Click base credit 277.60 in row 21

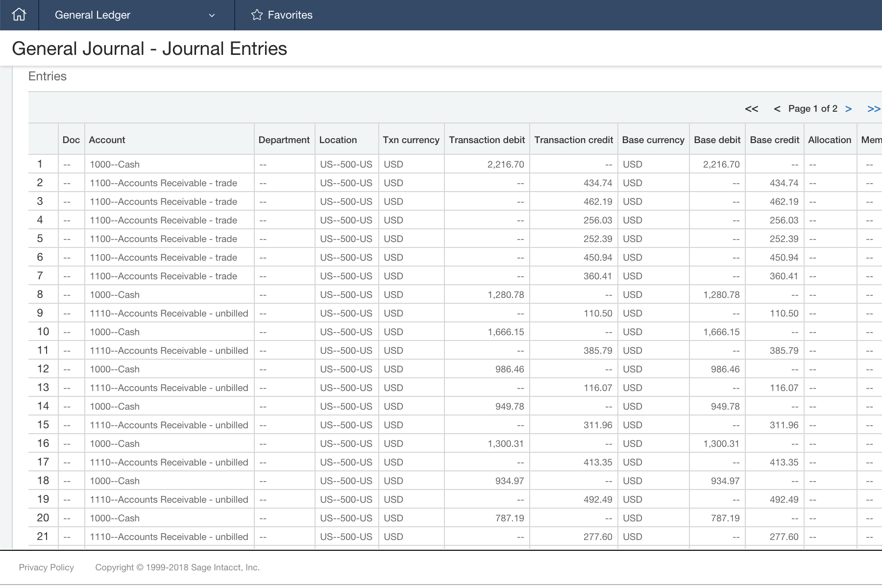(x=784, y=537)
